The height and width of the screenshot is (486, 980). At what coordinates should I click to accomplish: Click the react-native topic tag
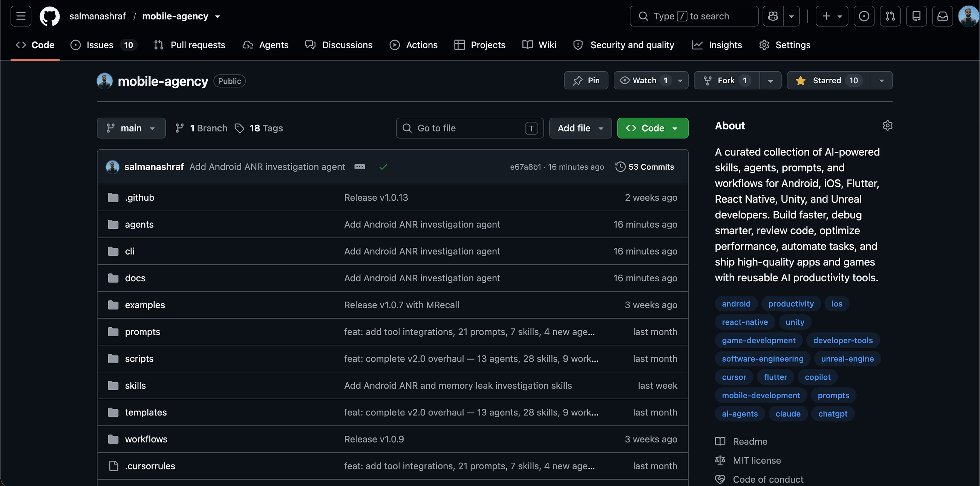point(744,322)
